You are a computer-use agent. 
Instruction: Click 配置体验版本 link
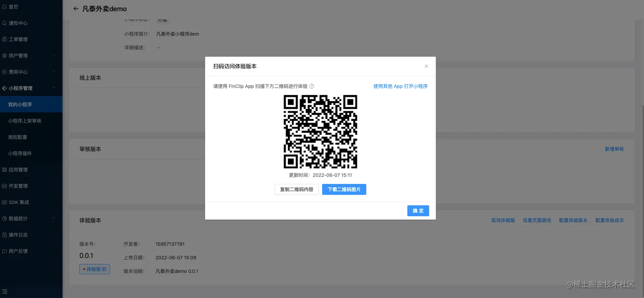573,220
